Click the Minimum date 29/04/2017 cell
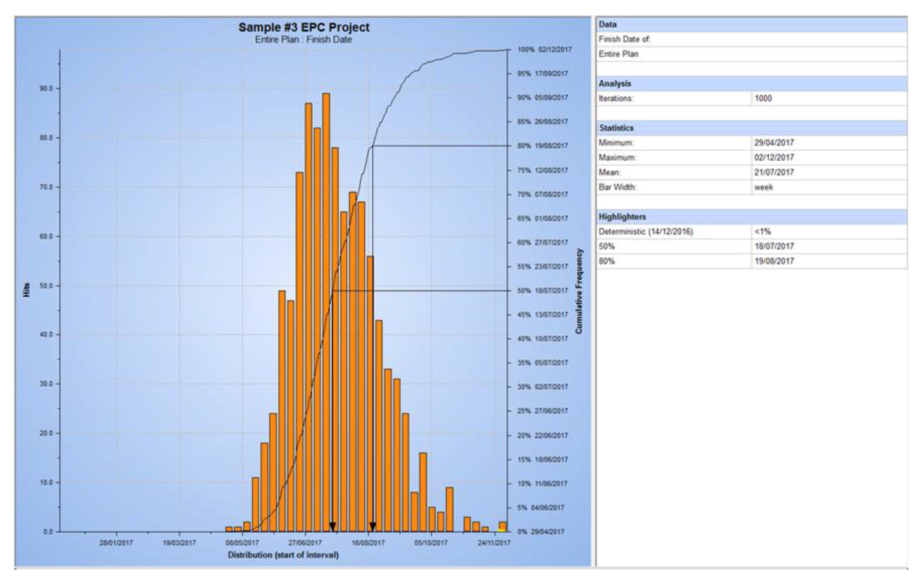924x579 pixels. tap(774, 143)
